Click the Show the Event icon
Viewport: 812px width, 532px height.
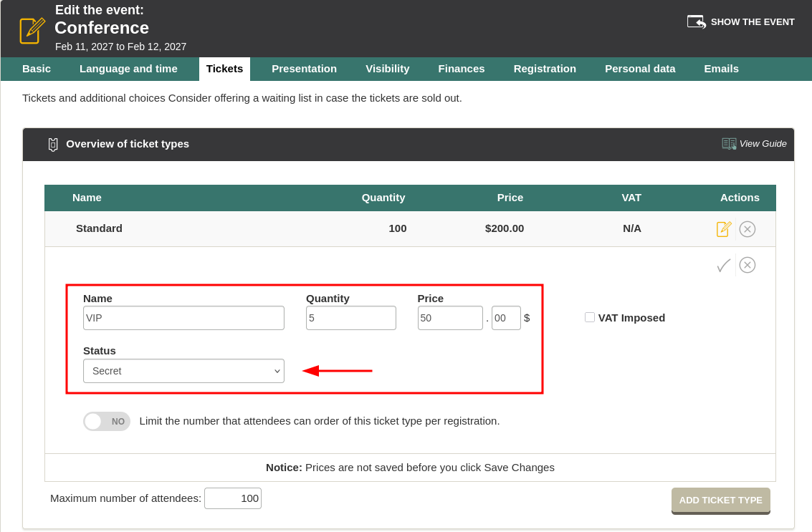tap(696, 21)
